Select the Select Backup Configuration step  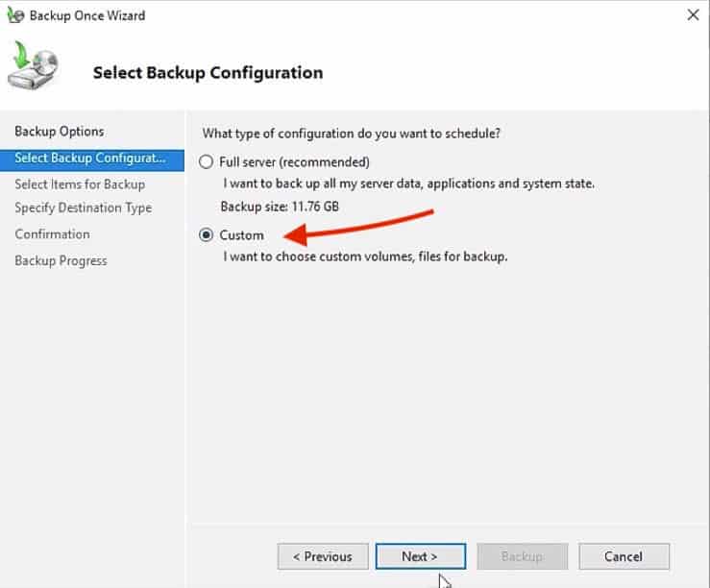click(x=92, y=160)
